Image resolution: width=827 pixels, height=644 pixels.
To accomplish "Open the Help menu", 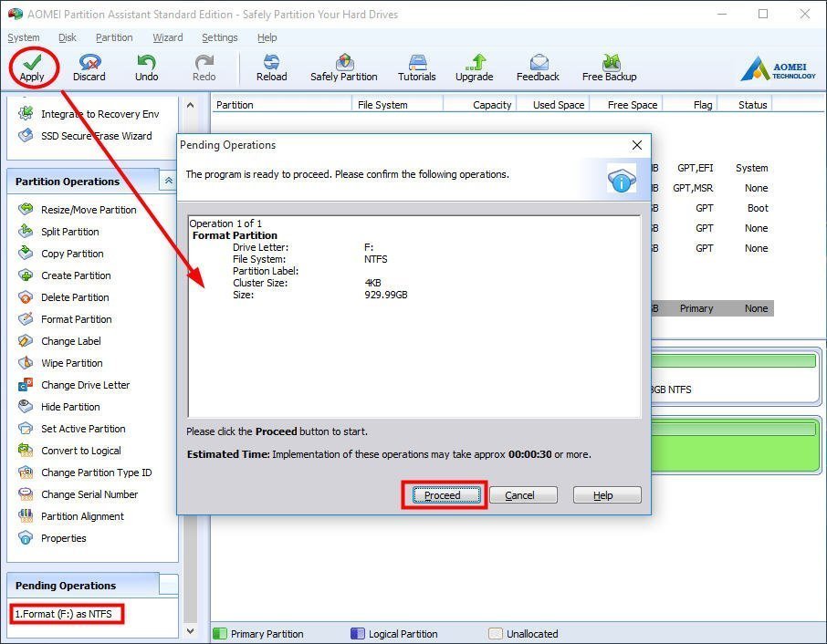I will [x=267, y=37].
